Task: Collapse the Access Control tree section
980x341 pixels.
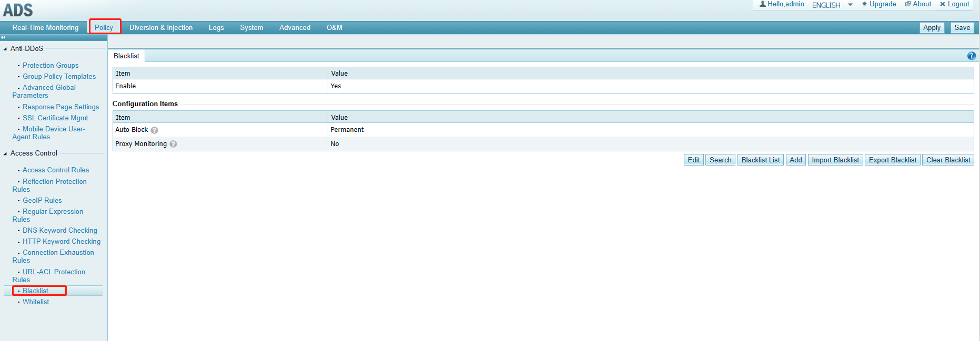Action: (x=5, y=153)
